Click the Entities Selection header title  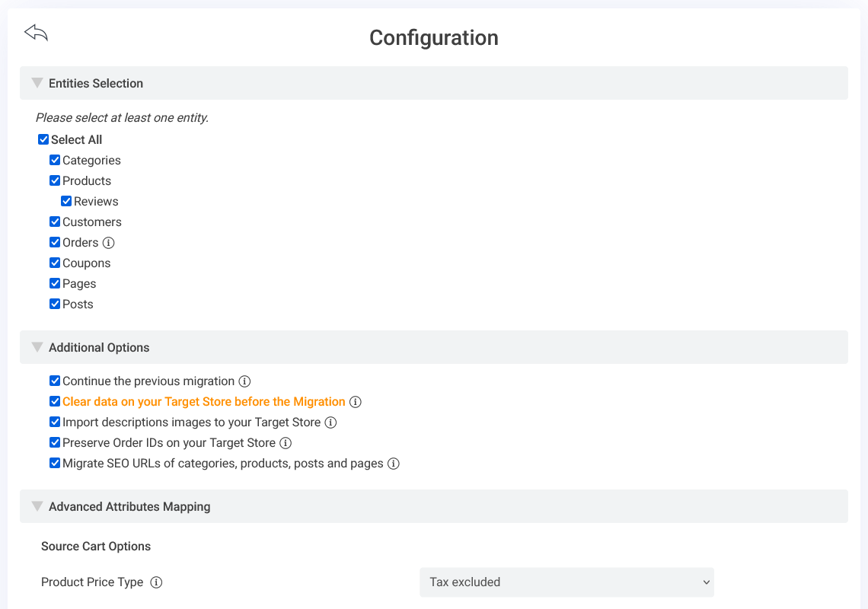96,84
